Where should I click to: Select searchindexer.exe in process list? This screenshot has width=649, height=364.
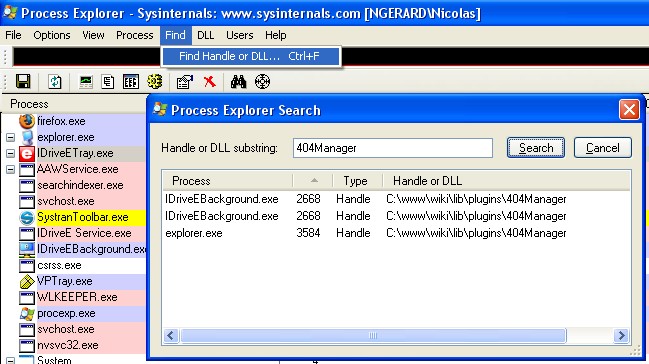coord(80,185)
